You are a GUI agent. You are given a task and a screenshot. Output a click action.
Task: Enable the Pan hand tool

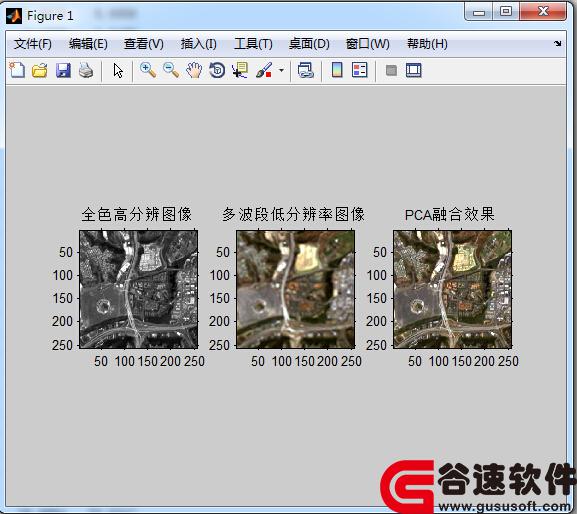(194, 70)
